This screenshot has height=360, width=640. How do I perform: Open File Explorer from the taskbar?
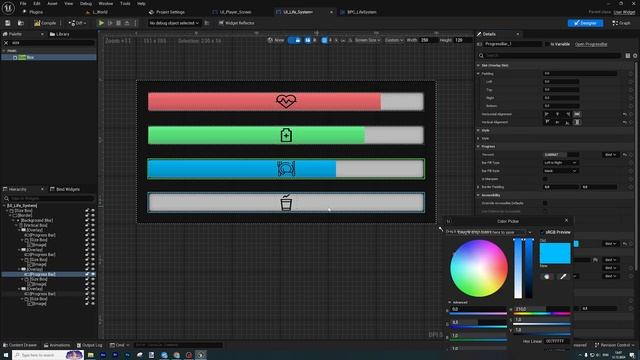91,355
